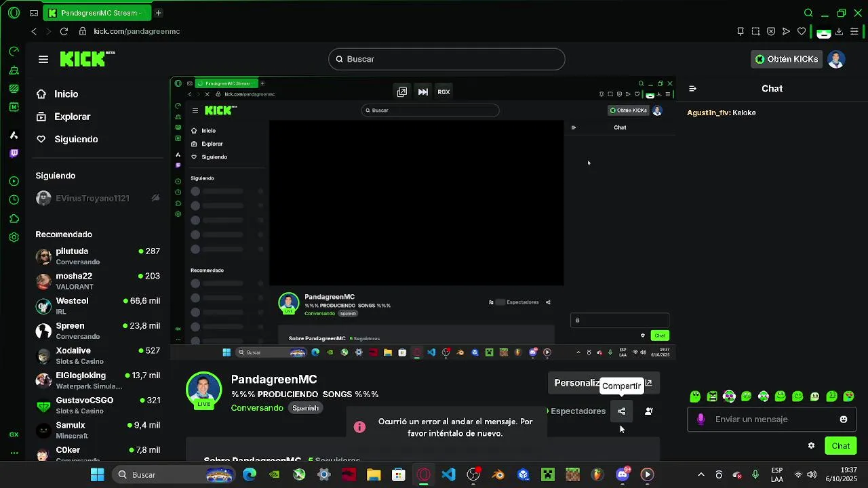The width and height of the screenshot is (868, 488).
Task: Click the tab islands icon next to Opera logo
Action: click(34, 13)
